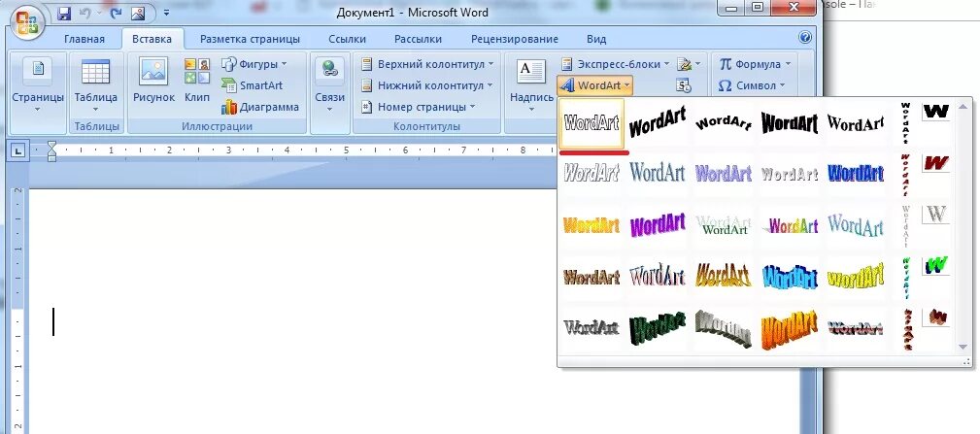This screenshot has width=980, height=434.
Task: Open Нижний колонтитул footer dropdown
Action: coord(427,85)
